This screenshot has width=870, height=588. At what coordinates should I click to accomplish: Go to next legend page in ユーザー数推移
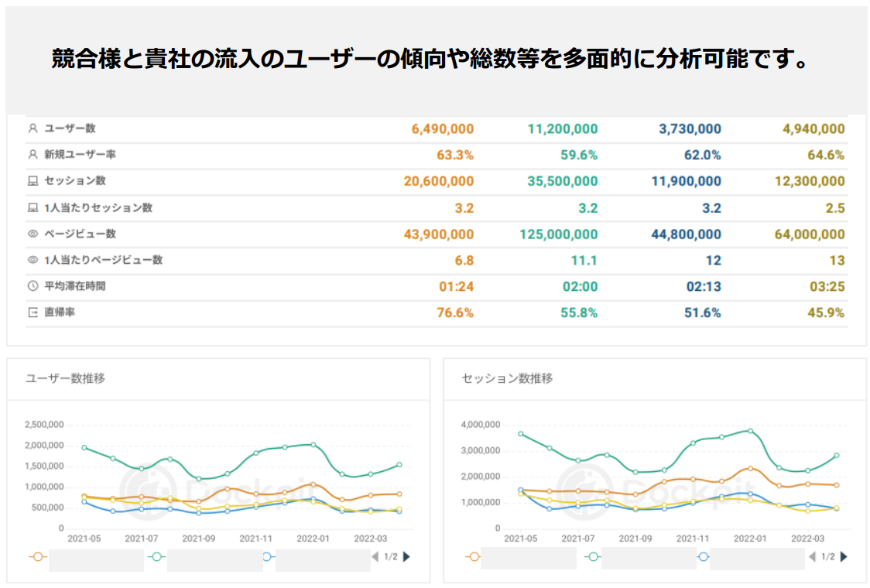pos(407,556)
